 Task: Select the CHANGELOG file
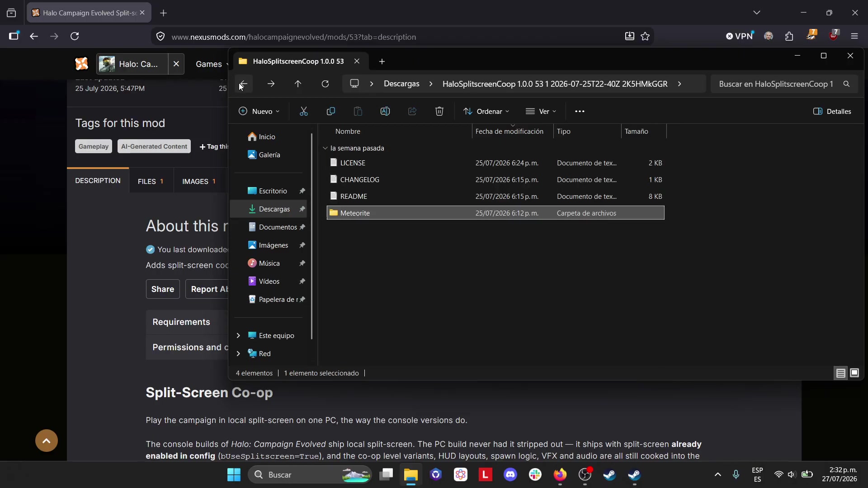tap(495, 179)
